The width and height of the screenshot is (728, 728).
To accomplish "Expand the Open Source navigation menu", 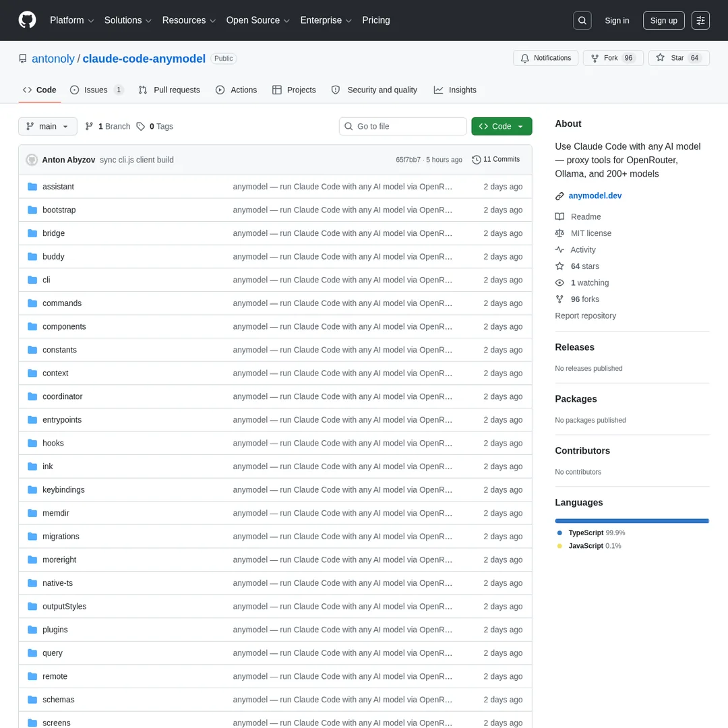I will point(257,20).
